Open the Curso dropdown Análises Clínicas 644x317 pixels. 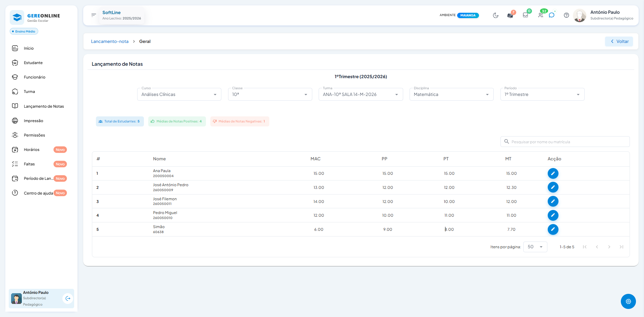coord(179,94)
